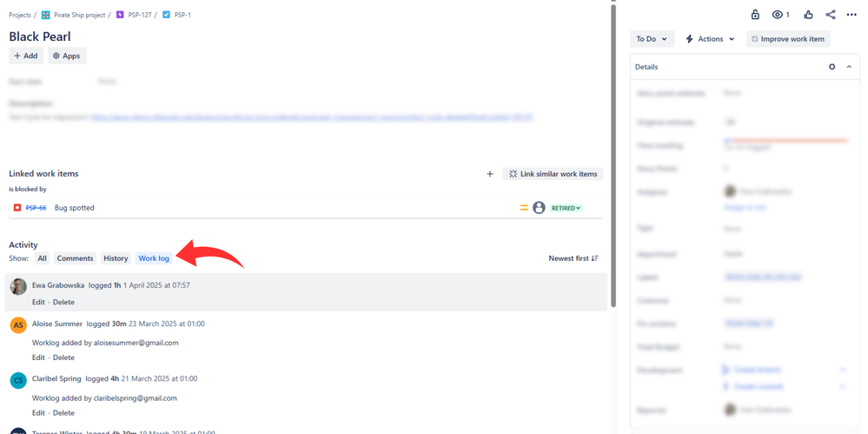This screenshot has width=868, height=434.
Task: Collapse the Details panel chevron
Action: pyautogui.click(x=849, y=66)
